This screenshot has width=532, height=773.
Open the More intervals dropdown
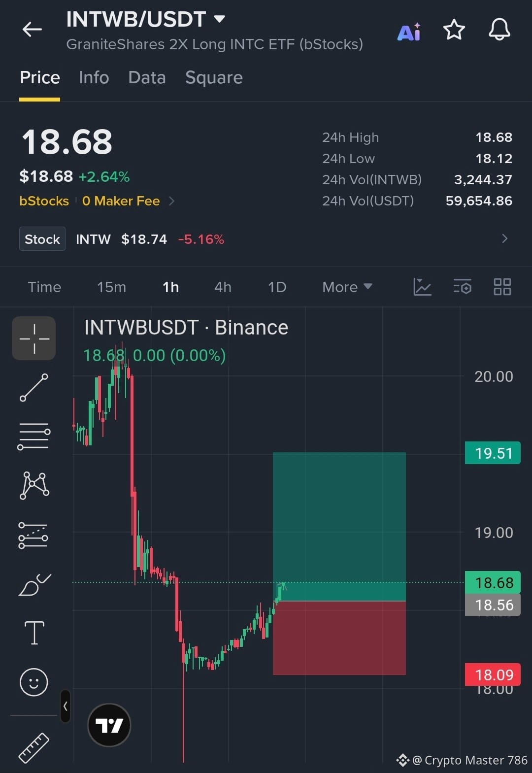click(x=347, y=287)
